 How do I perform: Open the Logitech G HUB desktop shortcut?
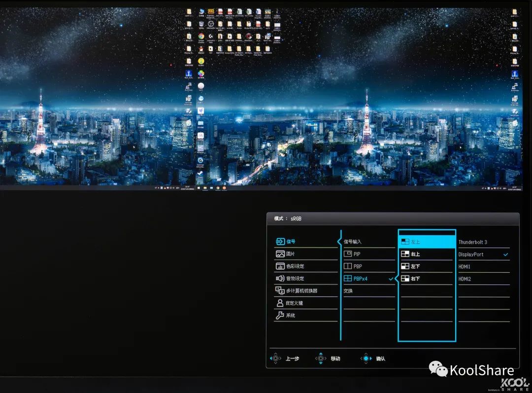point(211,37)
